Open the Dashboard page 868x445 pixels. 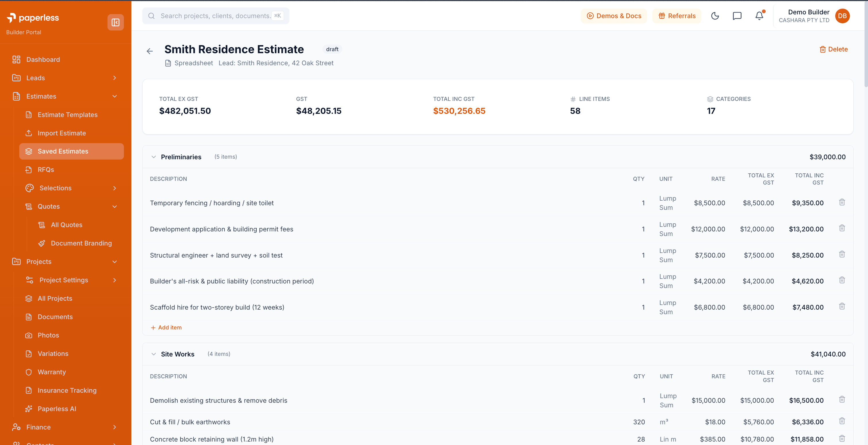pyautogui.click(x=66, y=60)
